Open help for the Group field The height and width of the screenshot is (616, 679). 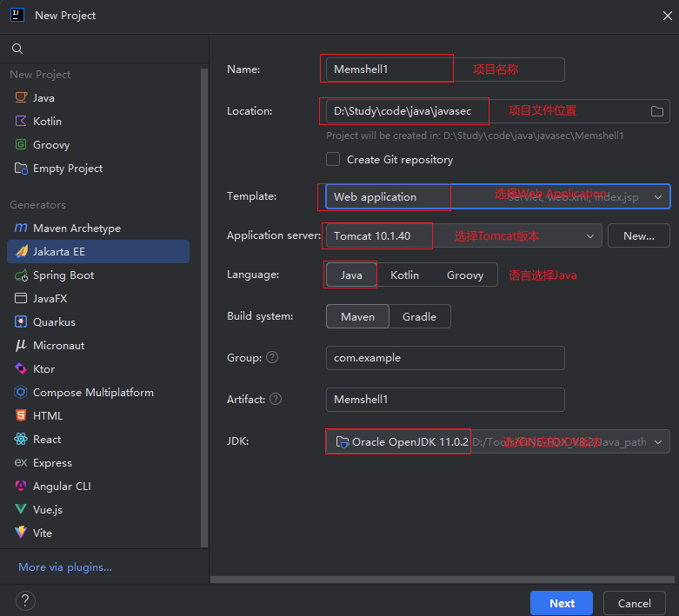tap(272, 357)
